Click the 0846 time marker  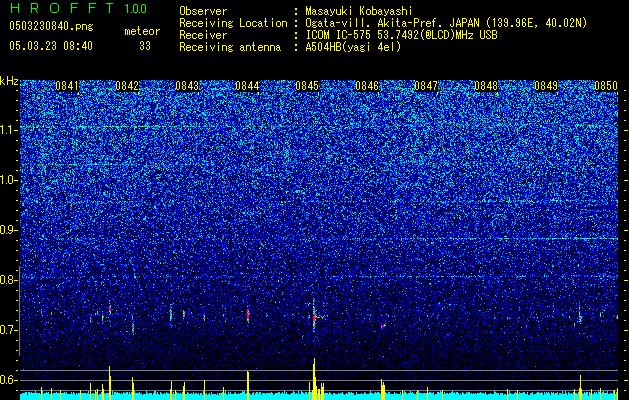tap(367, 86)
